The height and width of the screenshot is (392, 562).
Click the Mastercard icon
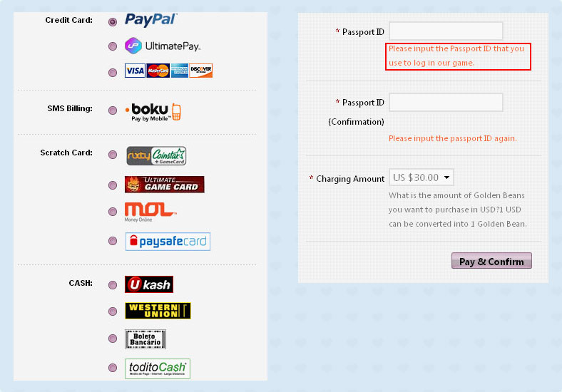pos(158,71)
